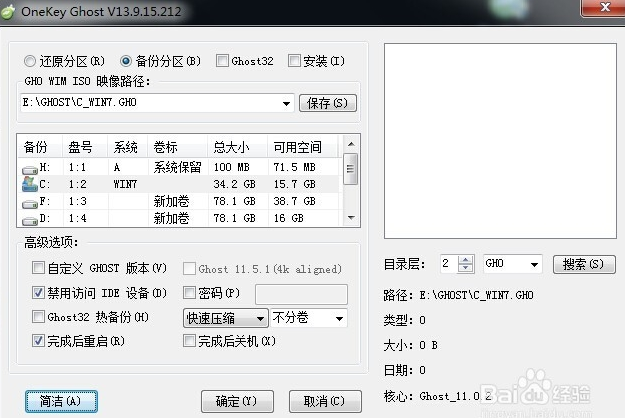Click the empty search results list box
This screenshot has height=418, width=625.
click(500, 141)
